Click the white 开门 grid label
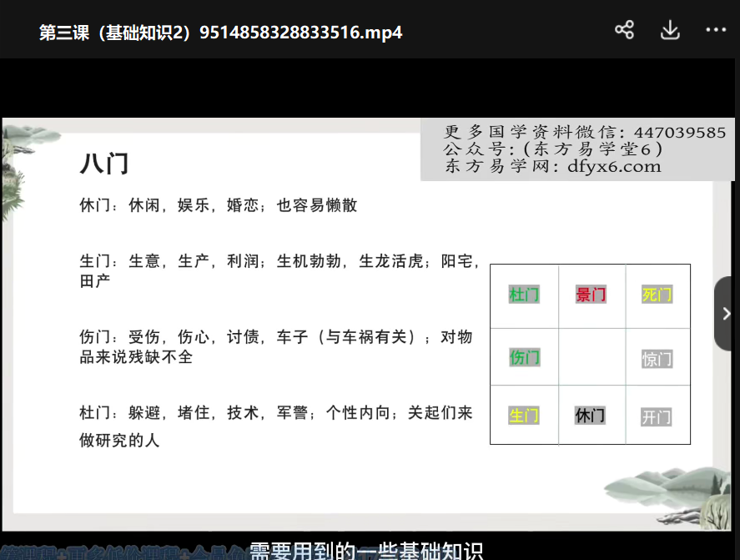Image resolution: width=740 pixels, height=560 pixels. 657,416
